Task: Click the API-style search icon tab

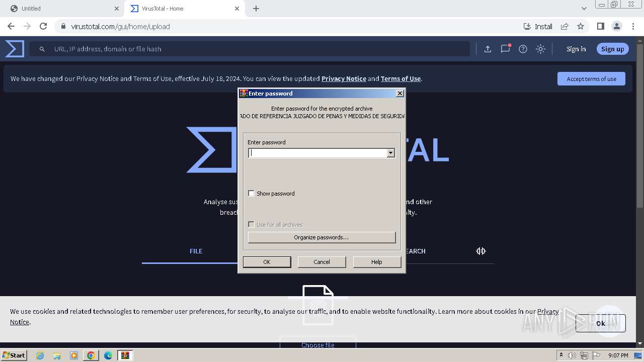Action: [x=480, y=251]
